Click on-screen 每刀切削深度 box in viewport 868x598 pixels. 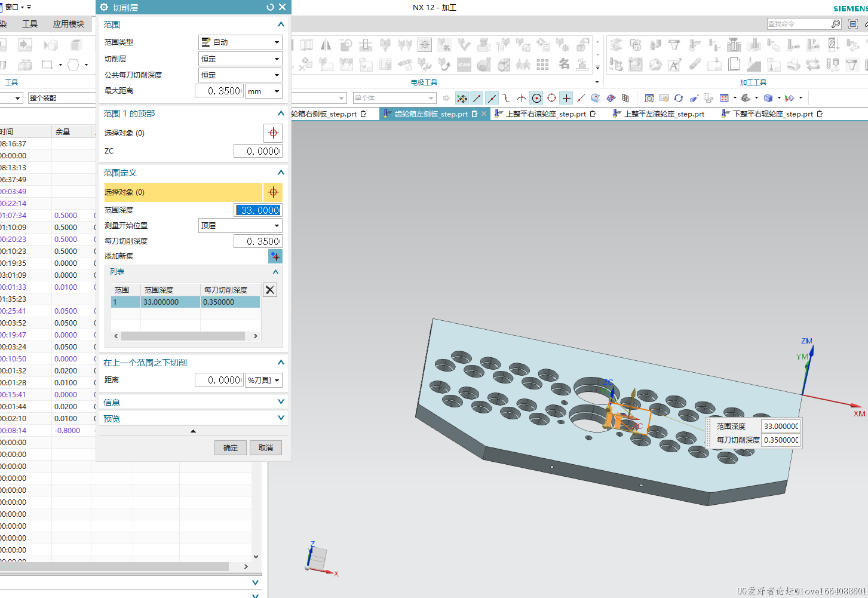[781, 440]
